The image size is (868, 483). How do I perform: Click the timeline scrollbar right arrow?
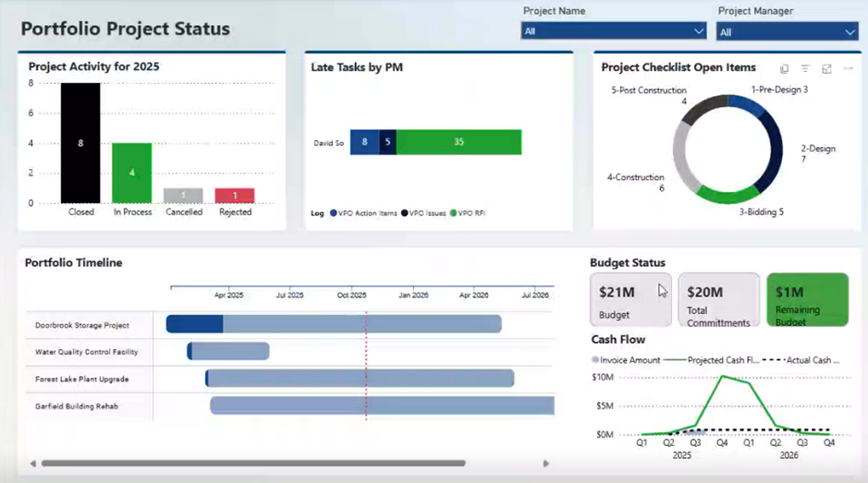click(545, 464)
